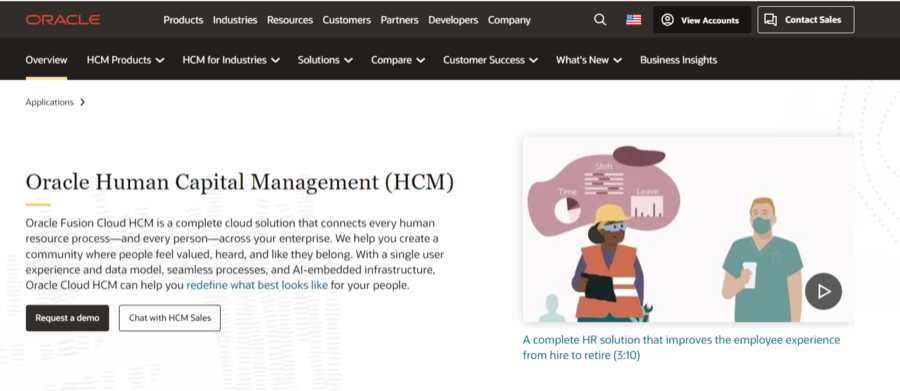This screenshot has height=391, width=900.
Task: Expand Customer Success dropdown
Action: tap(490, 60)
